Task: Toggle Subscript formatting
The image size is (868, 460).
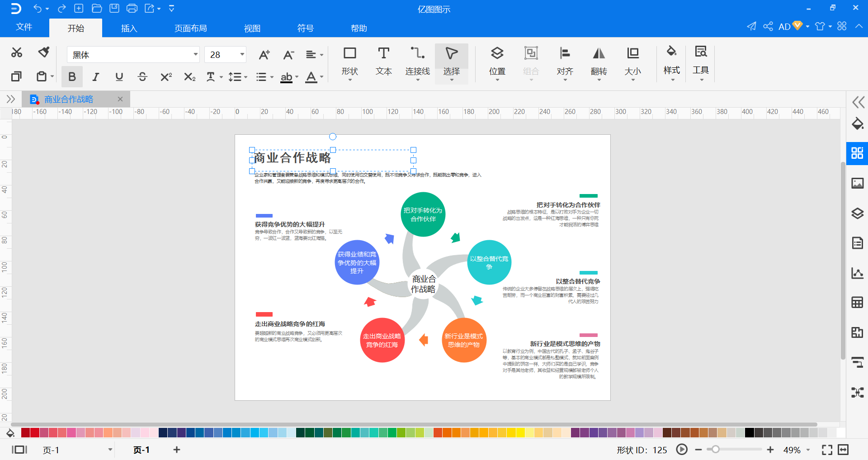Action: click(190, 77)
